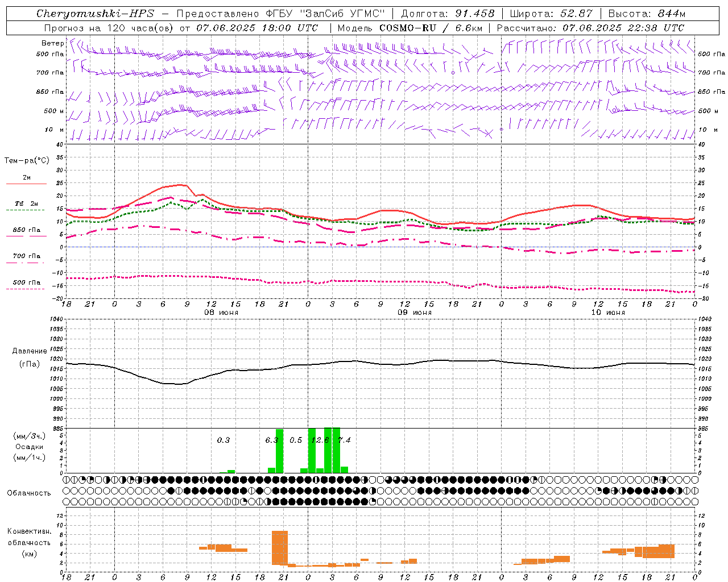Image resolution: width=728 pixels, height=582 pixels.
Task: Click the 08 июня date label
Action: point(221,313)
